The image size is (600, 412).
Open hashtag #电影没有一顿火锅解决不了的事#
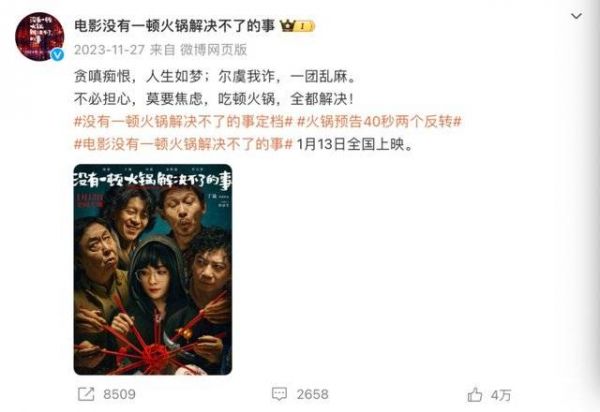(183, 145)
